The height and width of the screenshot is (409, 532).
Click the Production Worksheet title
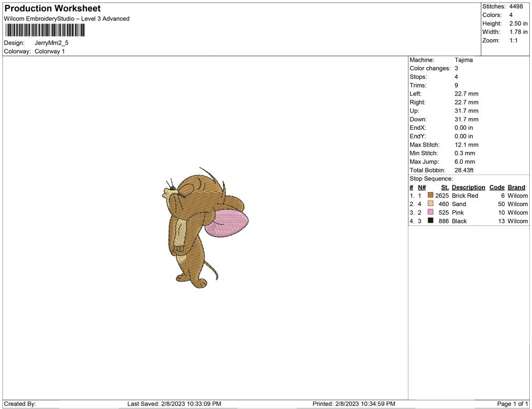click(x=53, y=9)
